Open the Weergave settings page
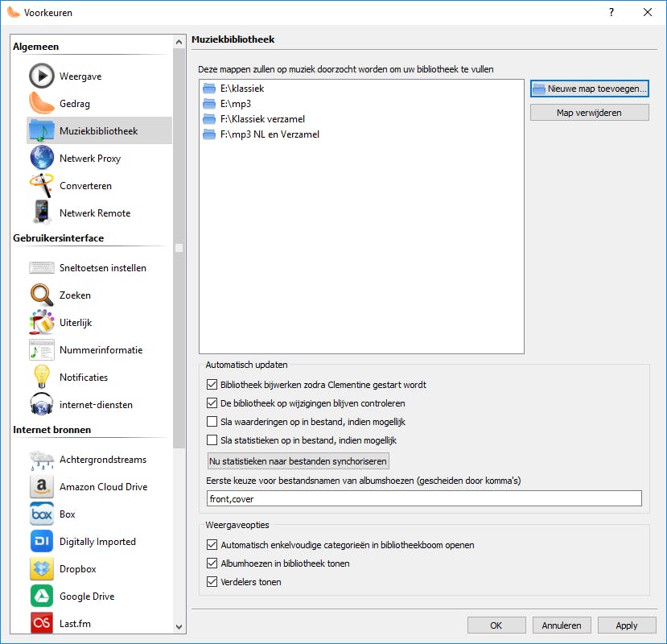The width and height of the screenshot is (667, 644). [x=100, y=76]
